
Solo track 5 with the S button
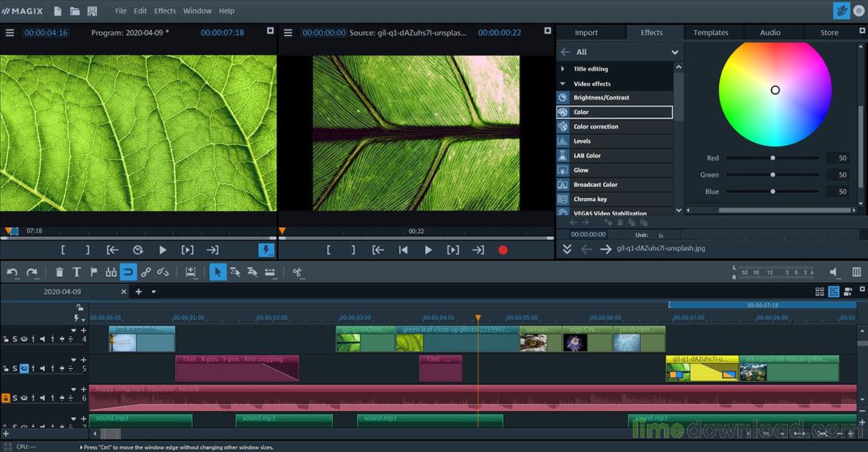[x=14, y=368]
